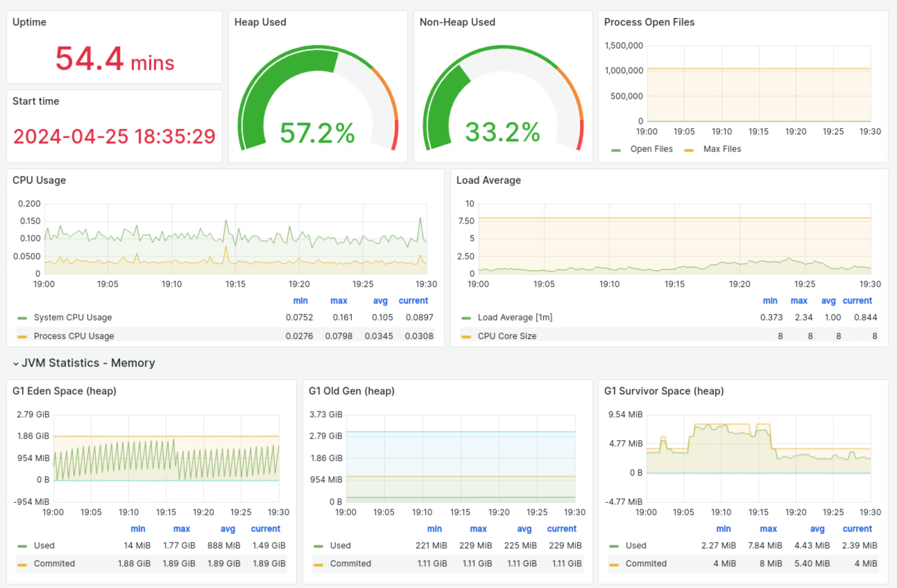
Task: Click green swatch beside Load Average [1m]
Action: pos(466,318)
